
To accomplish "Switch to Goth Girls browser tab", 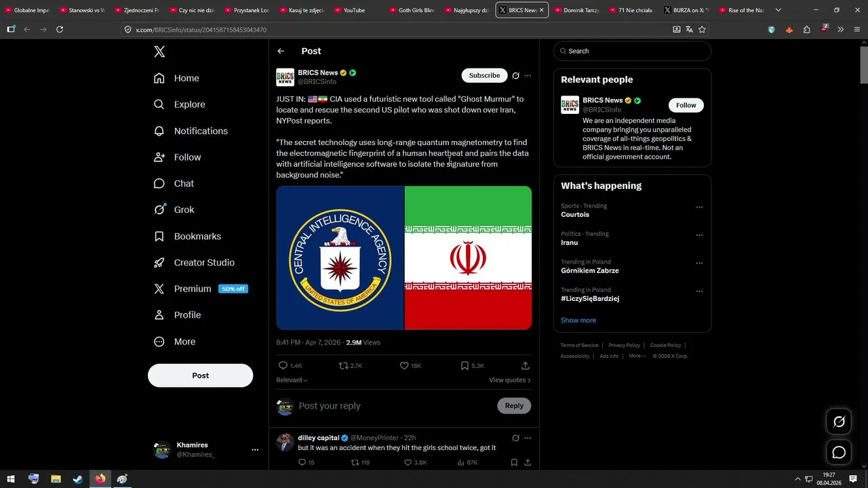I will click(413, 10).
